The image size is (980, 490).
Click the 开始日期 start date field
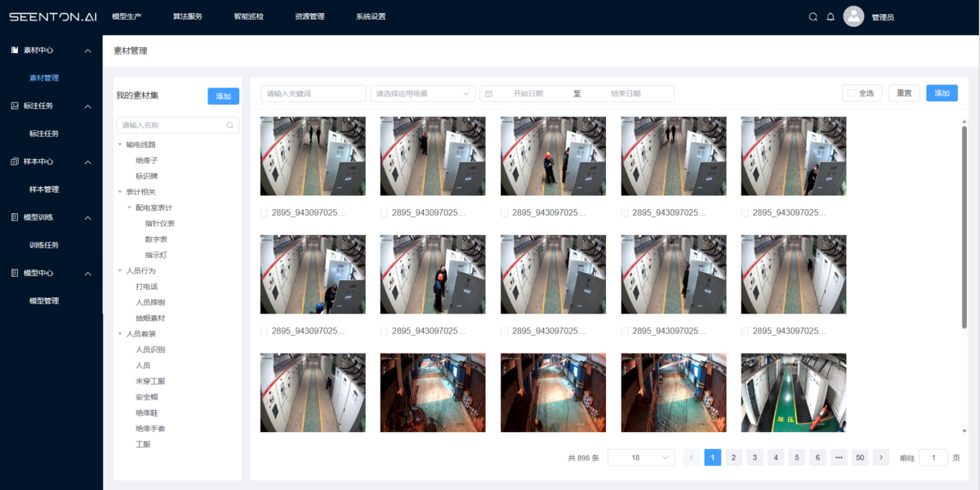point(528,93)
